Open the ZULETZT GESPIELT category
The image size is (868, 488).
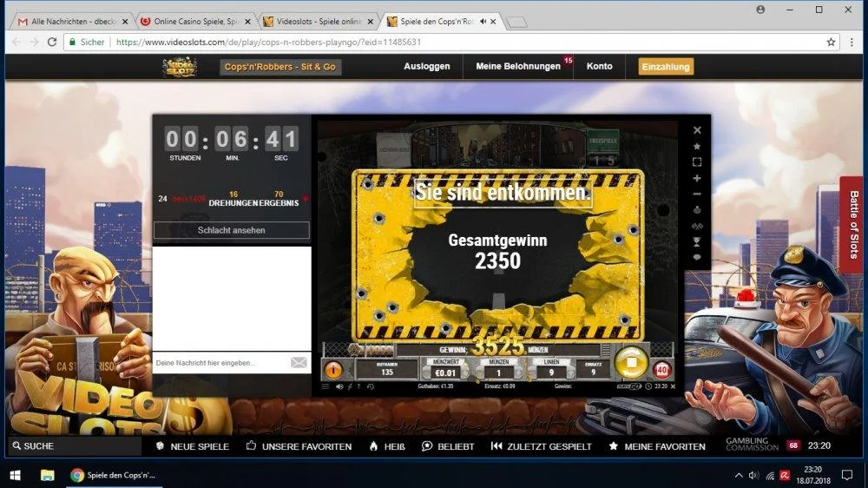pyautogui.click(x=542, y=446)
